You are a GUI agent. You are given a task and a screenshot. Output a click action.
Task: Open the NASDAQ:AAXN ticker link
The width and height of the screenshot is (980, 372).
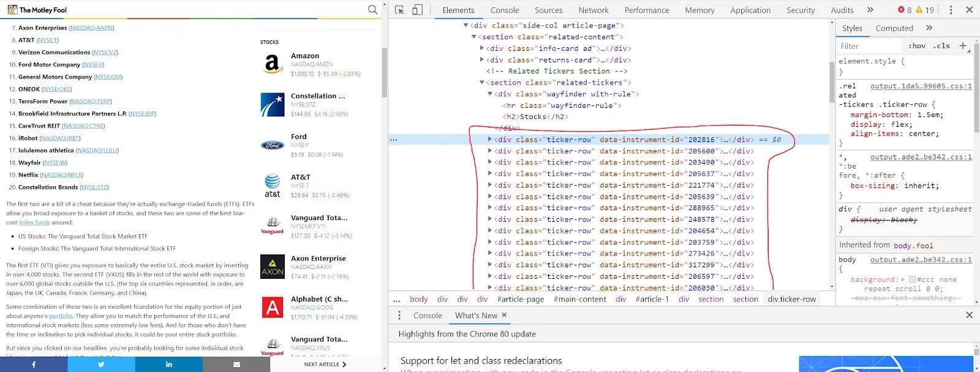pyautogui.click(x=91, y=28)
